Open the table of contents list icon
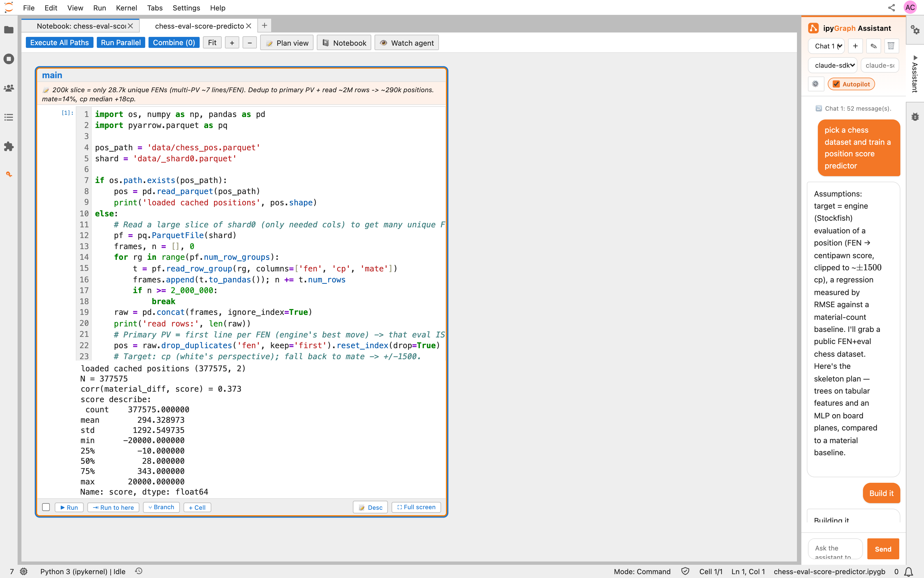The width and height of the screenshot is (924, 578). pos(9,117)
